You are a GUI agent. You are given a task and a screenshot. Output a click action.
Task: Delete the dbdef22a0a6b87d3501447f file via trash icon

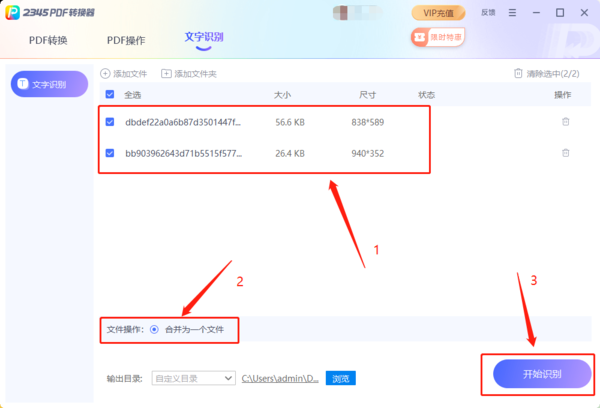(x=565, y=122)
